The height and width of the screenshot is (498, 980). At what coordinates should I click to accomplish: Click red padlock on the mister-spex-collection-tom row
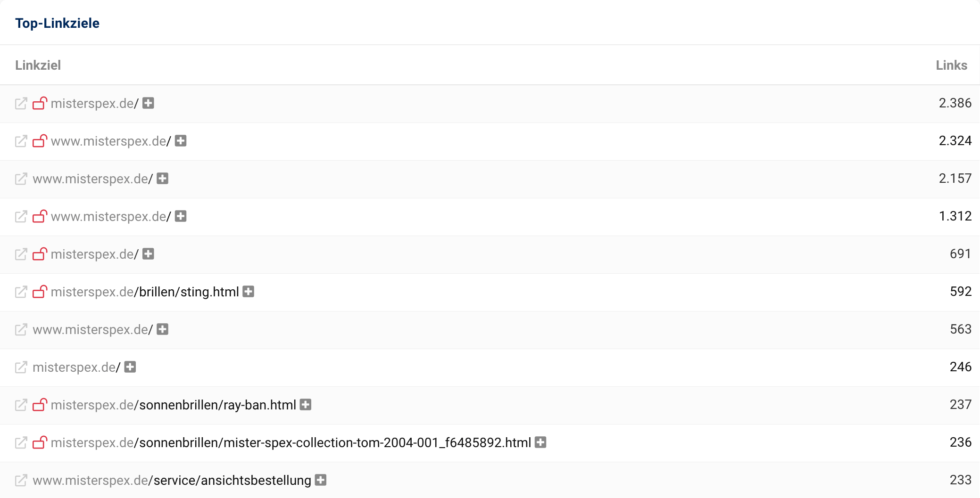point(40,442)
